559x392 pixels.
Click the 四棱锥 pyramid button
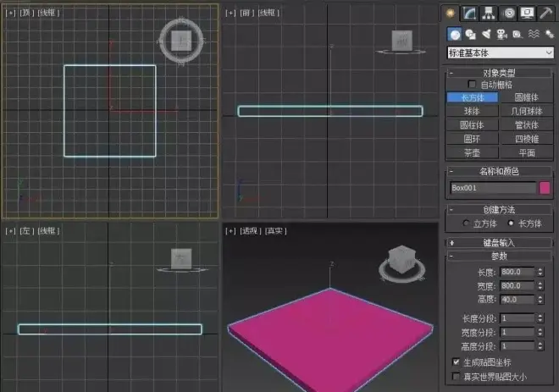(x=527, y=139)
